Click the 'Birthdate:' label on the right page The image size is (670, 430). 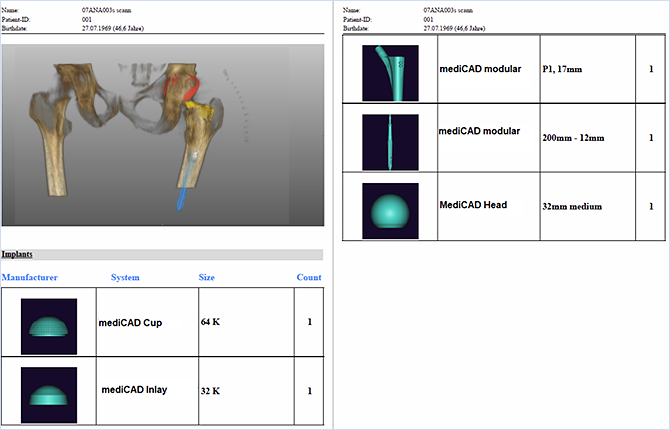(x=356, y=29)
